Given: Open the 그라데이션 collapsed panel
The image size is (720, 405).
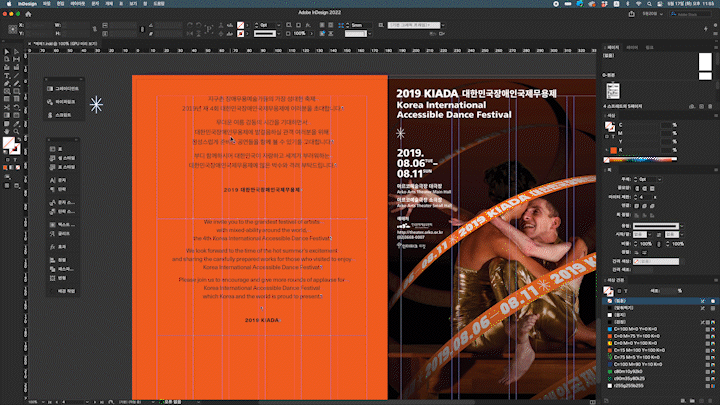Looking at the screenshot, I should point(64,89).
